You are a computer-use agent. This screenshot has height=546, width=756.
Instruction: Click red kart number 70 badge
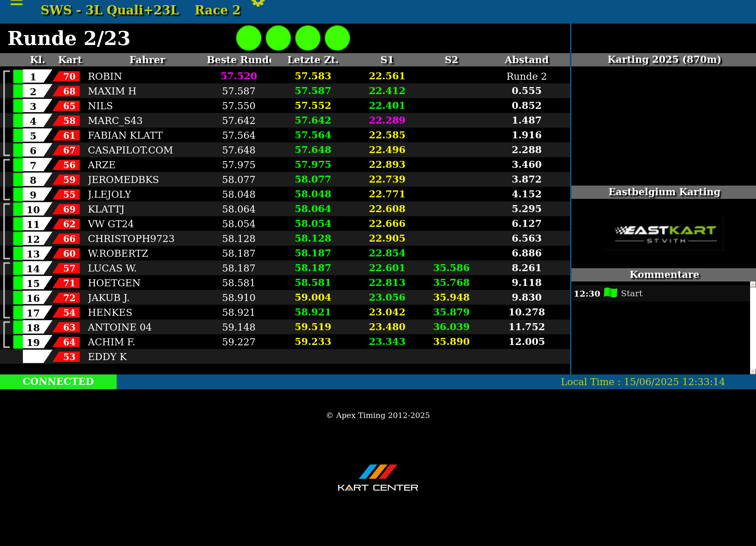(69, 76)
